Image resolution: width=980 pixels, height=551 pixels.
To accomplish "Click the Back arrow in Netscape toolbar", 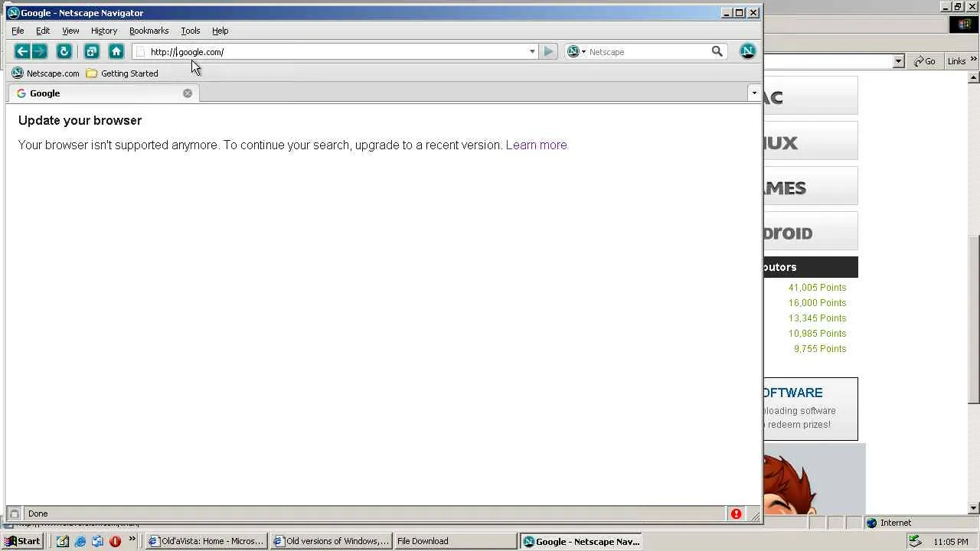I will tap(22, 51).
